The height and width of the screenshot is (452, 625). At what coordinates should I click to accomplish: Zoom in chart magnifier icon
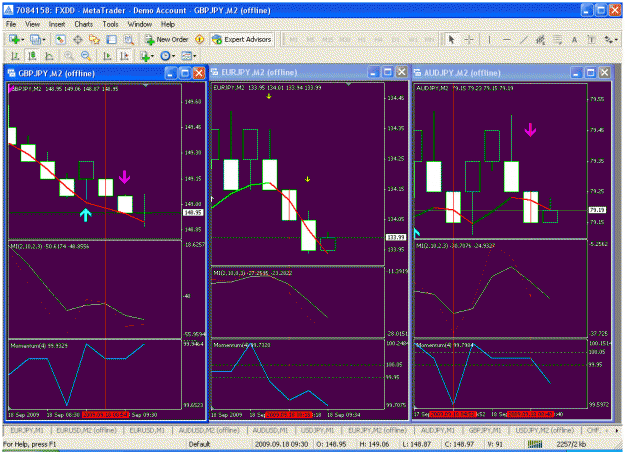(x=69, y=56)
